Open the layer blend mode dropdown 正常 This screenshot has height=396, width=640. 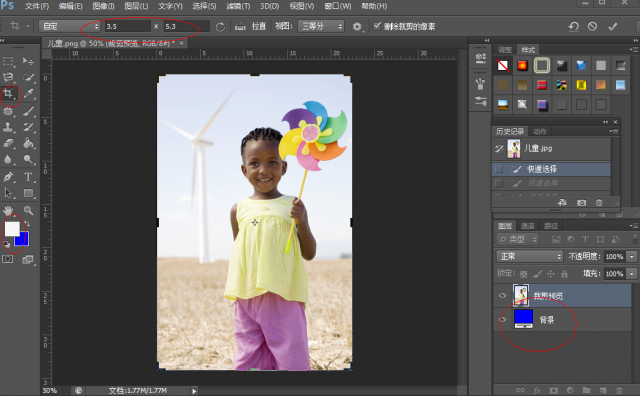529,256
